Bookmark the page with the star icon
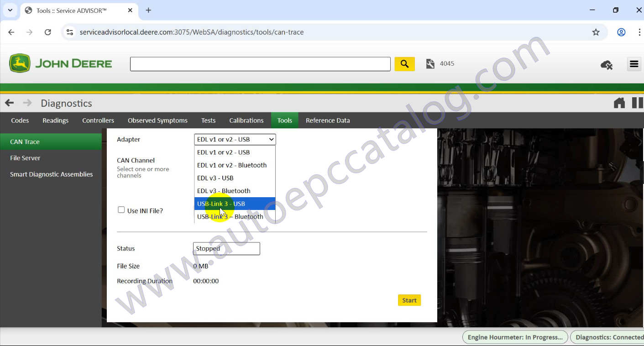644x346 pixels. [x=596, y=32]
